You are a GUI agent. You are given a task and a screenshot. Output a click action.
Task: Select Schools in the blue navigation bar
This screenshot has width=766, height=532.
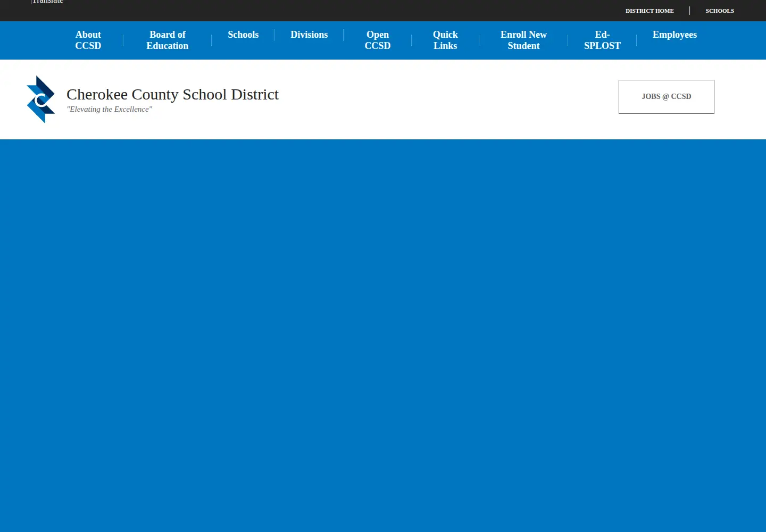pyautogui.click(x=243, y=35)
